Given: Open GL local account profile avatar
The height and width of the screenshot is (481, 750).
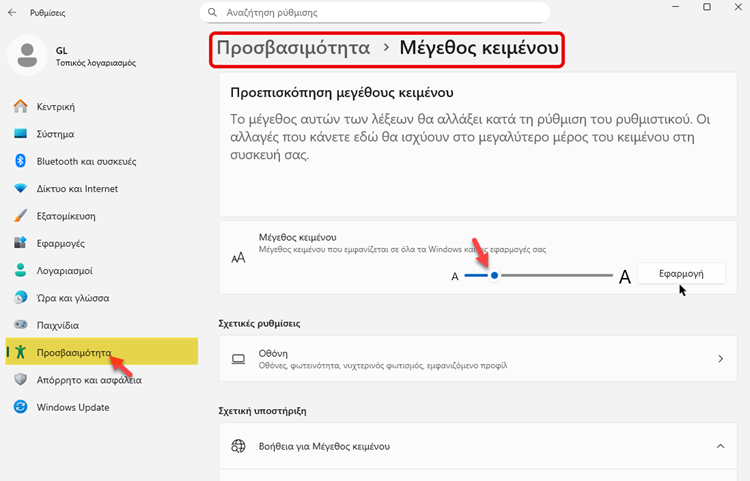Looking at the screenshot, I should pos(26,55).
